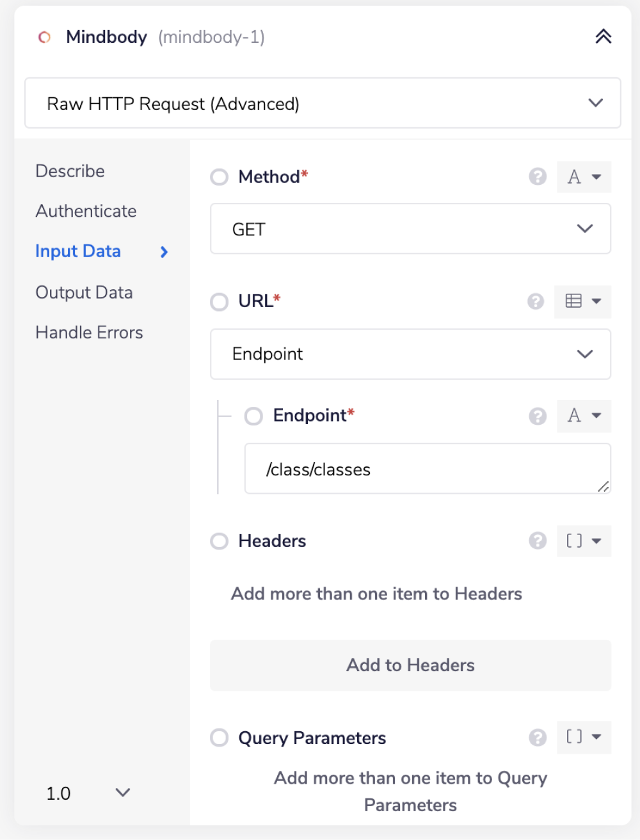The height and width of the screenshot is (840, 640).
Task: Click the Add to Headers button
Action: click(x=410, y=665)
